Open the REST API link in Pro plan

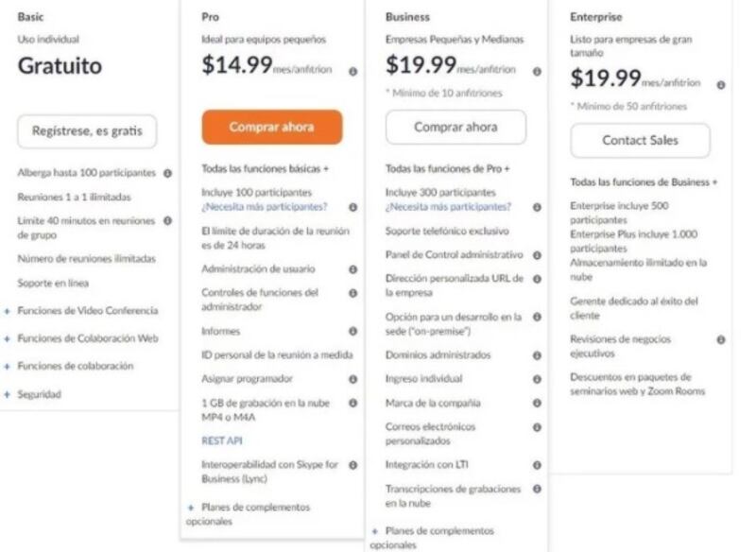tap(222, 440)
